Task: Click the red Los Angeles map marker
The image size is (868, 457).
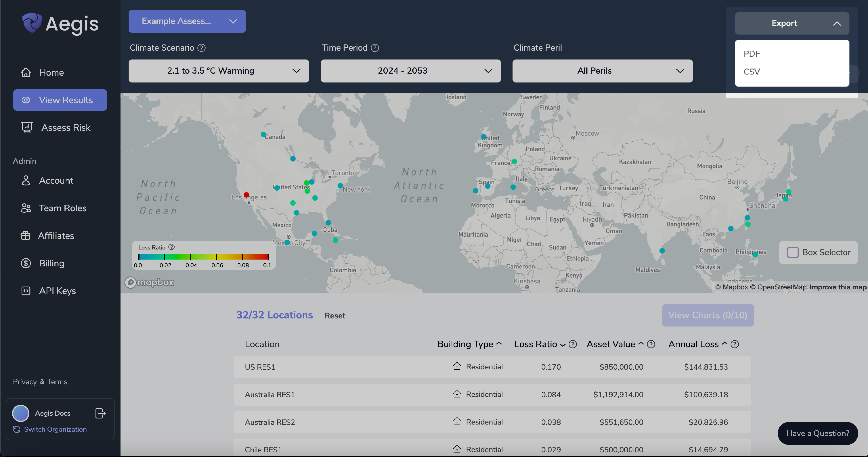Action: tap(246, 195)
